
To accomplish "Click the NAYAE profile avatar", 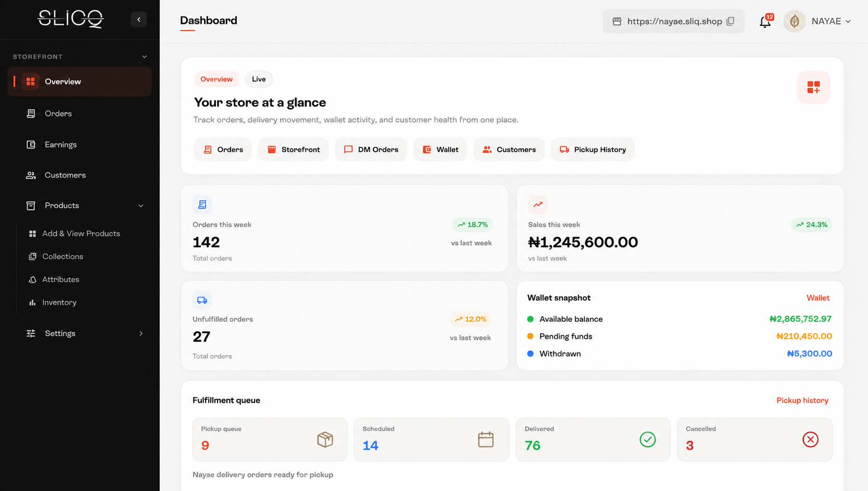I will [795, 21].
